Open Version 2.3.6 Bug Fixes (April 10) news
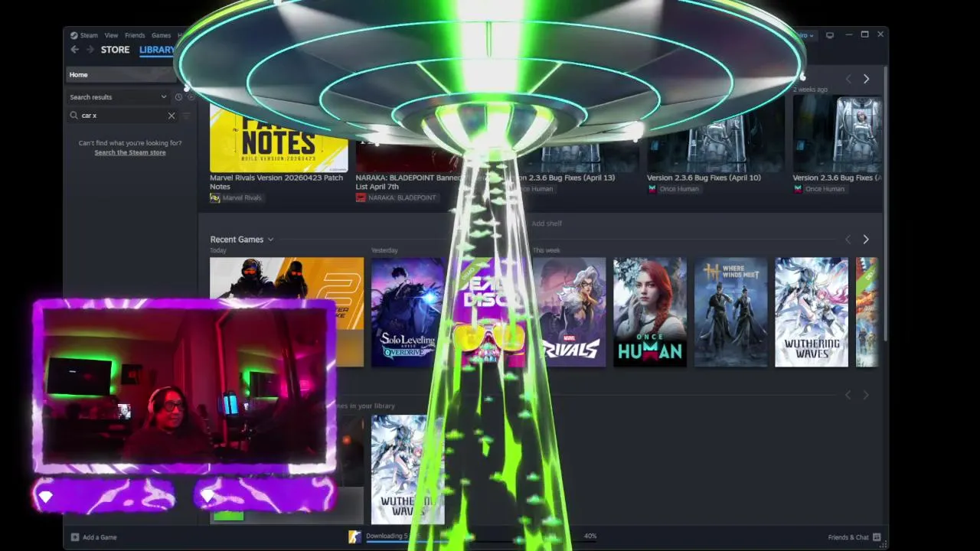980x551 pixels. click(704, 178)
